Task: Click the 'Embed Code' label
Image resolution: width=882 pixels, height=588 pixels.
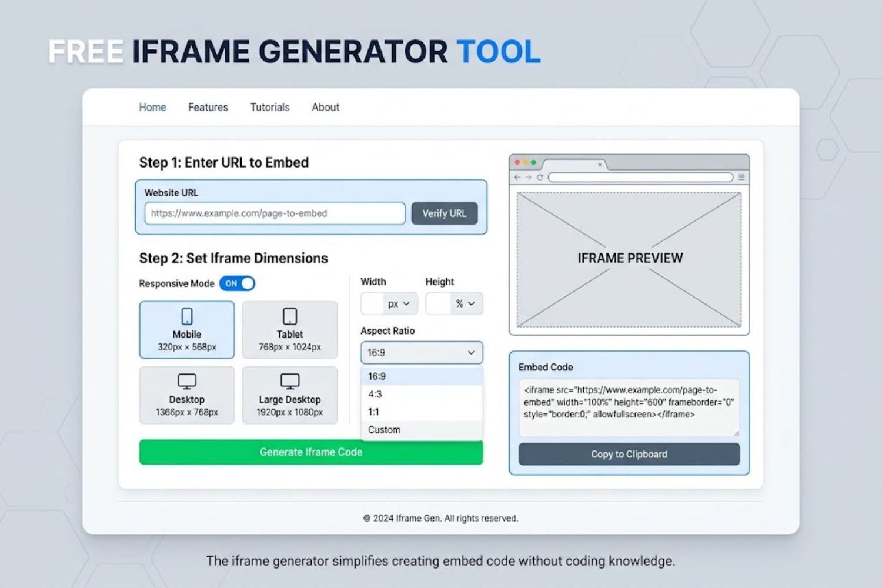Action: pyautogui.click(x=546, y=367)
